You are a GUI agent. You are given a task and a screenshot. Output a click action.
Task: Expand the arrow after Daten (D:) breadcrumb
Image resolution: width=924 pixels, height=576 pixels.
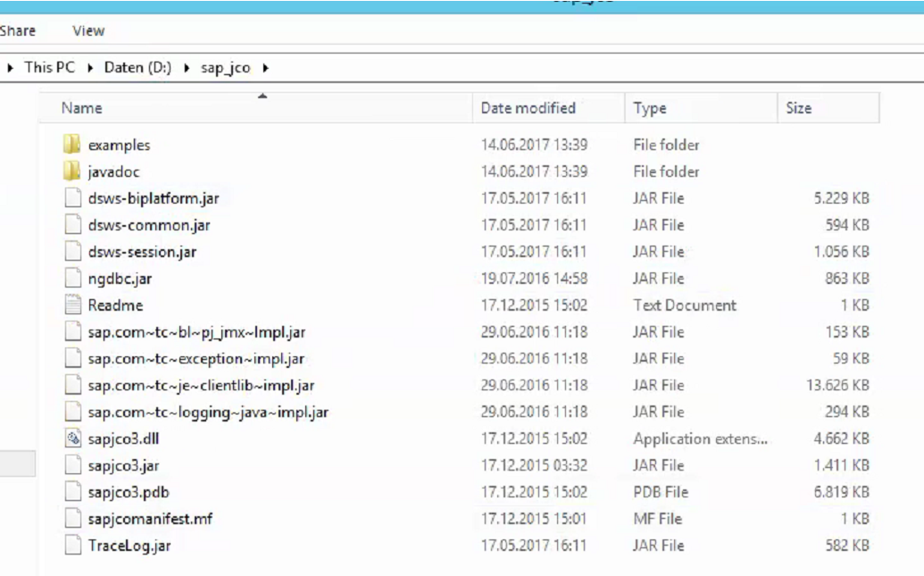[x=187, y=68]
